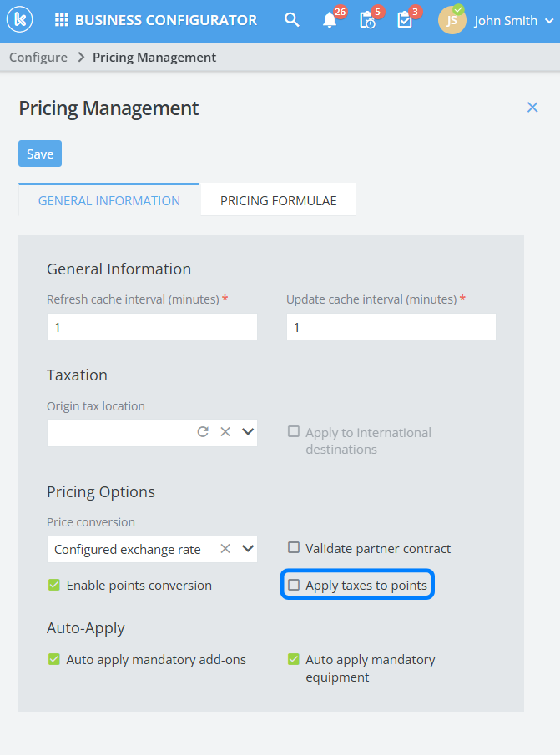Image resolution: width=560 pixels, height=755 pixels.
Task: Close the Pricing Management panel
Action: pos(532,107)
